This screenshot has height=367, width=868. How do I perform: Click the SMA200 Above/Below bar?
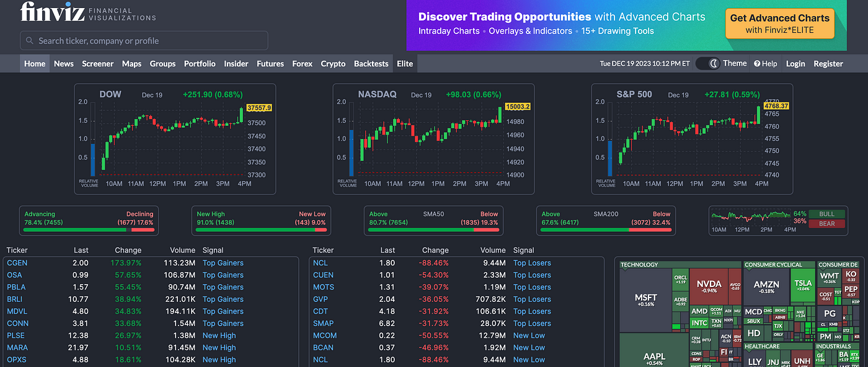606,221
